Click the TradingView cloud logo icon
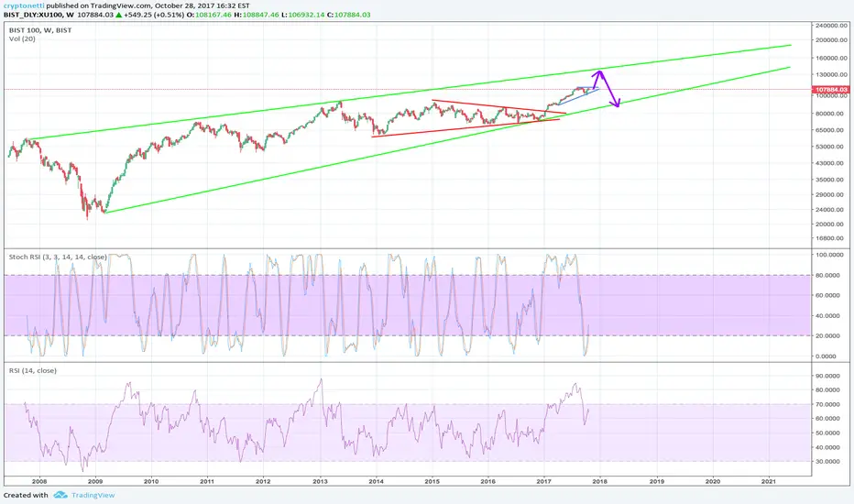The image size is (854, 504). click(x=60, y=495)
